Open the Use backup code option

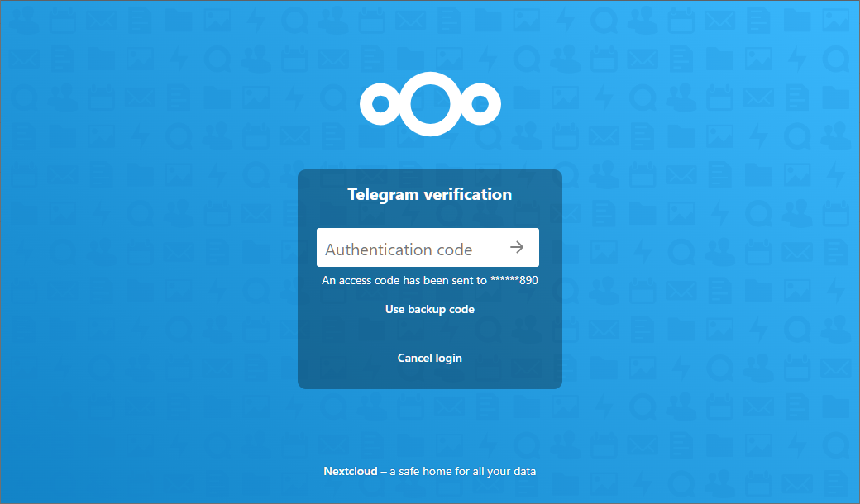(430, 310)
